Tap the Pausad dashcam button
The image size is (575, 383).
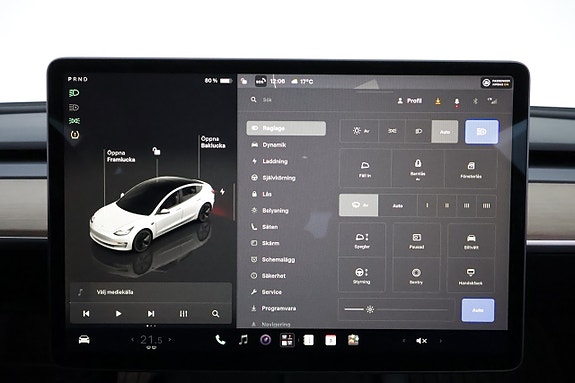click(417, 240)
